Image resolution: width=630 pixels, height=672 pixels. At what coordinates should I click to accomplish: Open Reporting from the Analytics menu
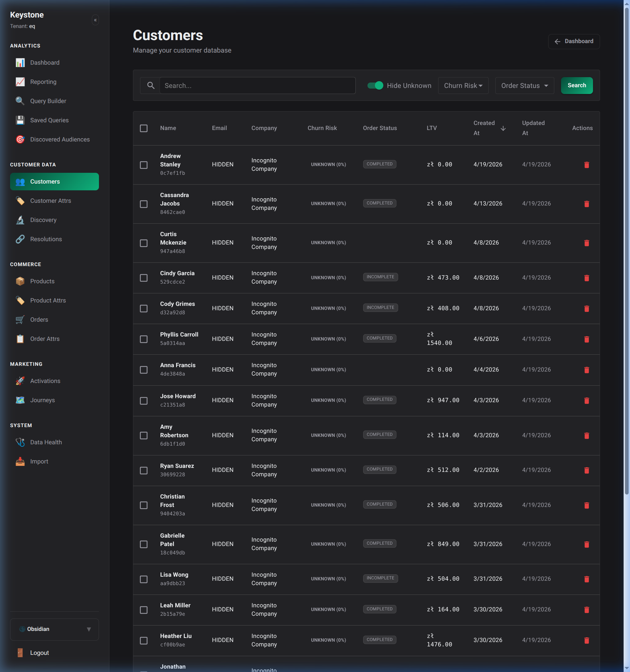[43, 82]
